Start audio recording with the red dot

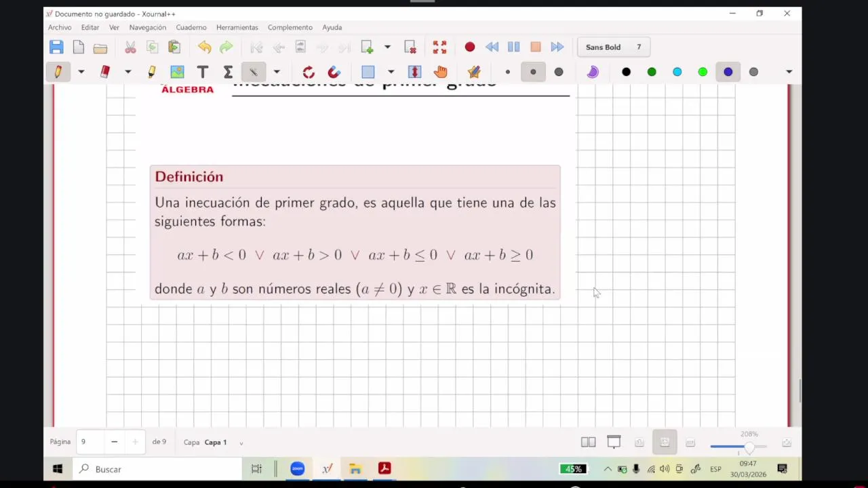coord(470,47)
